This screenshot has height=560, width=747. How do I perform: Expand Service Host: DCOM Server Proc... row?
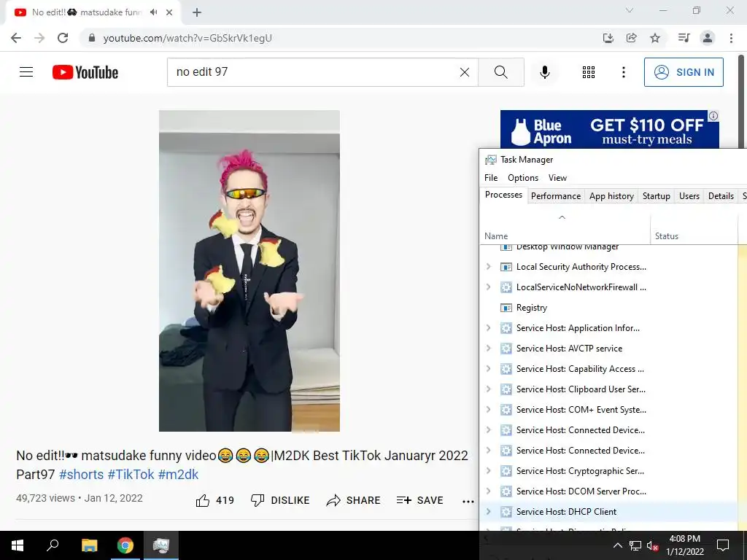click(x=488, y=491)
